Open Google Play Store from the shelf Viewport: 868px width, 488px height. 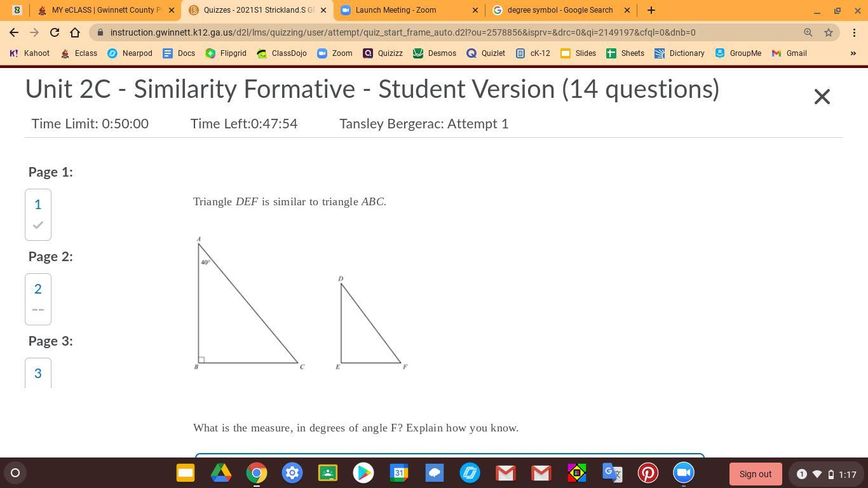(363, 473)
